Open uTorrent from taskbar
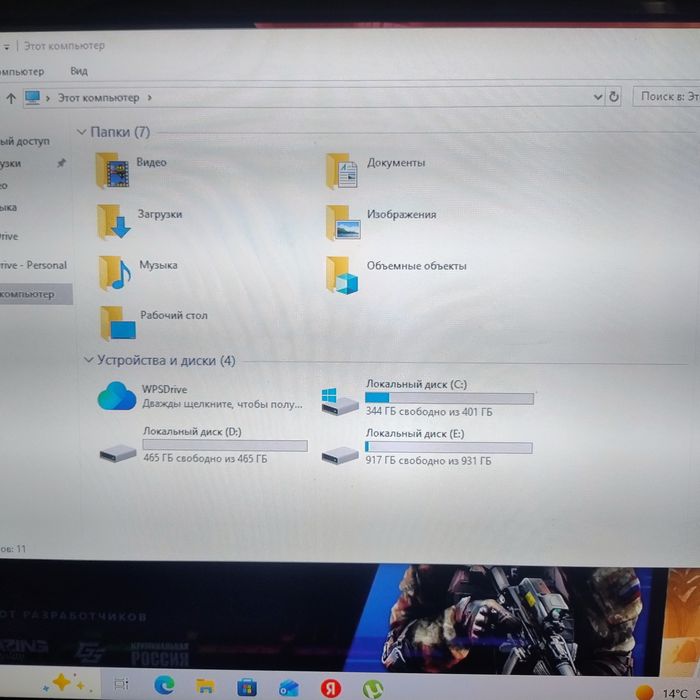Image resolution: width=700 pixels, height=700 pixels. (x=372, y=689)
